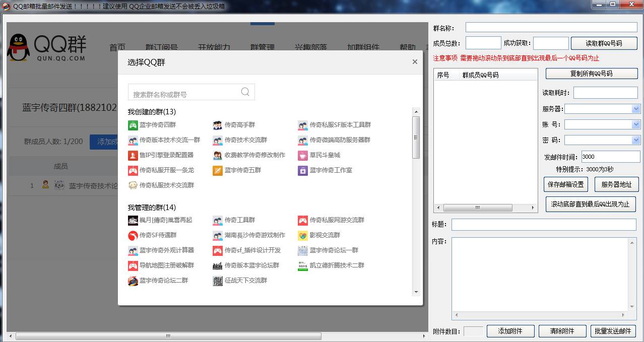Click the 草民斗皇城 pink cup icon
The height and width of the screenshot is (342, 644).
pos(303,155)
